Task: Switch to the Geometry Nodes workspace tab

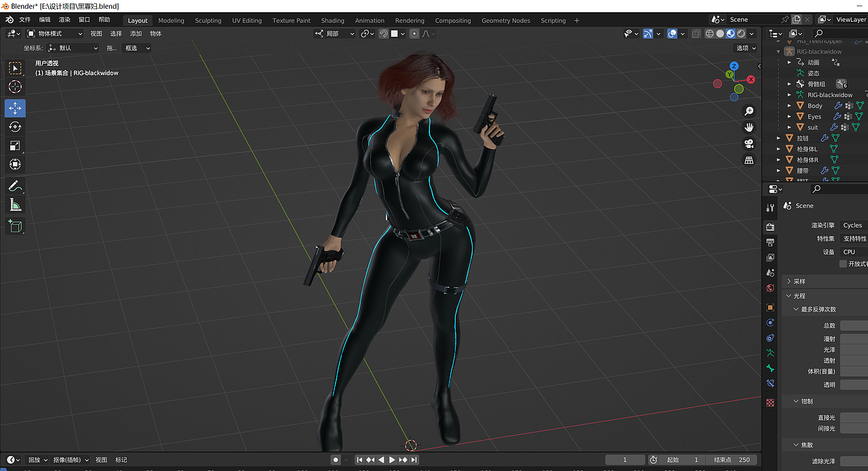Action: coord(506,20)
